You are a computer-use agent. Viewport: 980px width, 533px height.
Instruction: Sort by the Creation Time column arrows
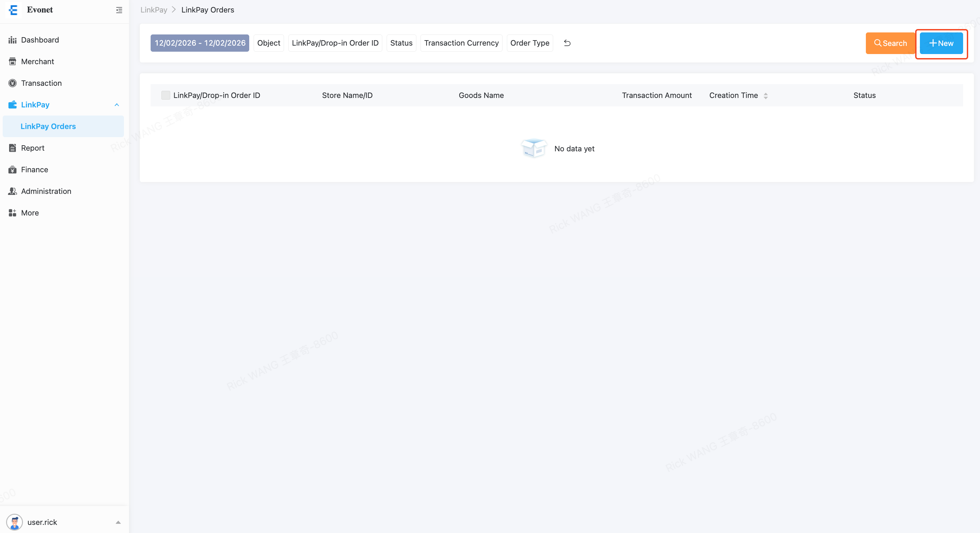tap(766, 96)
